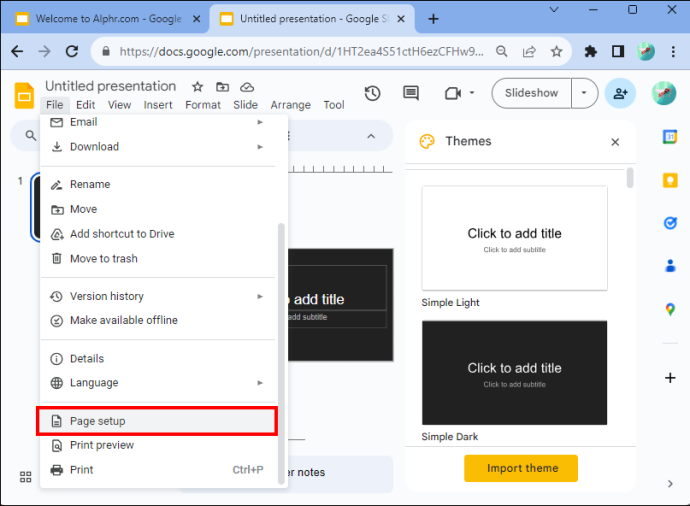Open a new browser tab
This screenshot has height=506, width=690.
(433, 19)
